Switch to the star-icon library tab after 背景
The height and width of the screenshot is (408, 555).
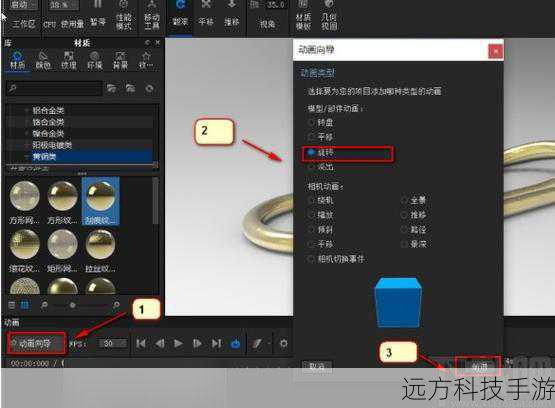[146, 60]
